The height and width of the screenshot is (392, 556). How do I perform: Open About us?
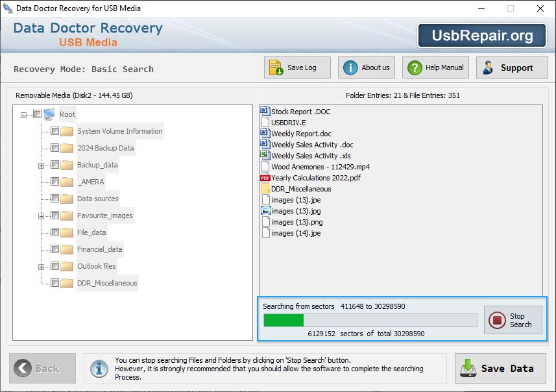[367, 67]
